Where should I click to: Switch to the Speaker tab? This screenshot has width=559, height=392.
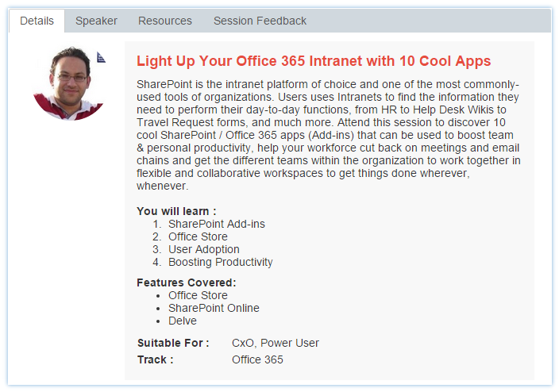point(96,21)
